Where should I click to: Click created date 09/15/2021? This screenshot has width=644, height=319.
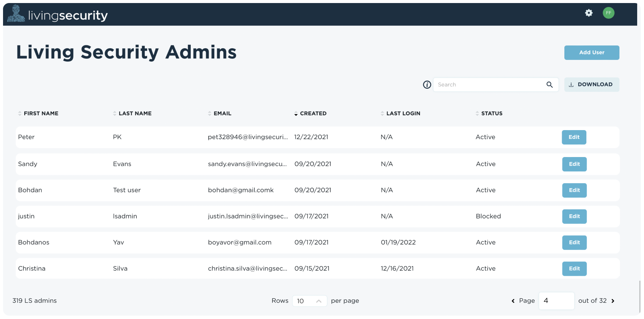click(x=312, y=269)
